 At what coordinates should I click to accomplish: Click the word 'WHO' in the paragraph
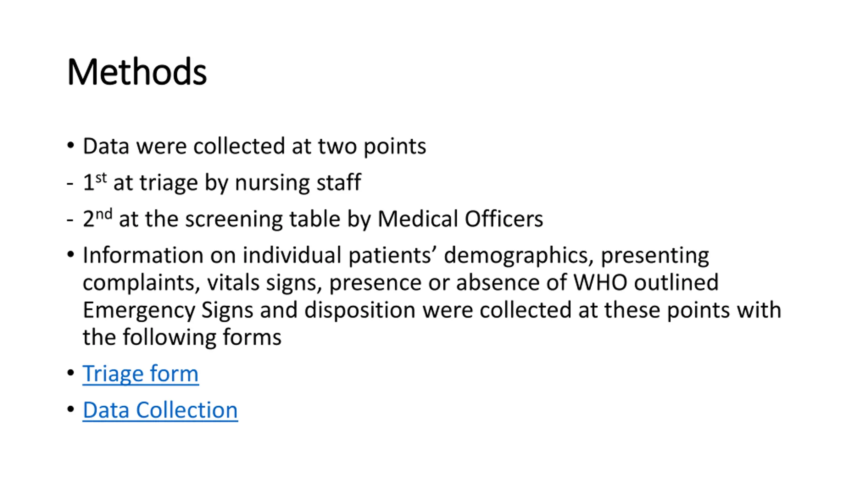coord(600,282)
